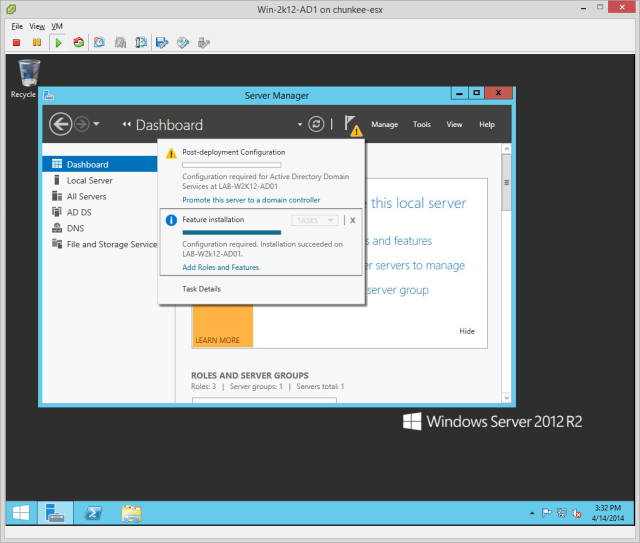Click the connect CD/DVD toolbar icon
Image resolution: width=640 pixels, height=543 pixels.
(x=183, y=42)
